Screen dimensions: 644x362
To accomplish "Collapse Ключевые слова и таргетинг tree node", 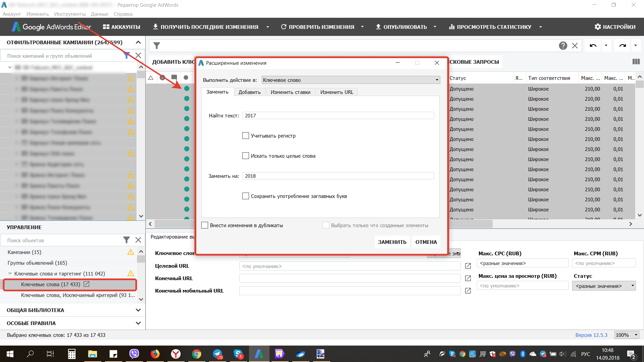I will [x=10, y=273].
